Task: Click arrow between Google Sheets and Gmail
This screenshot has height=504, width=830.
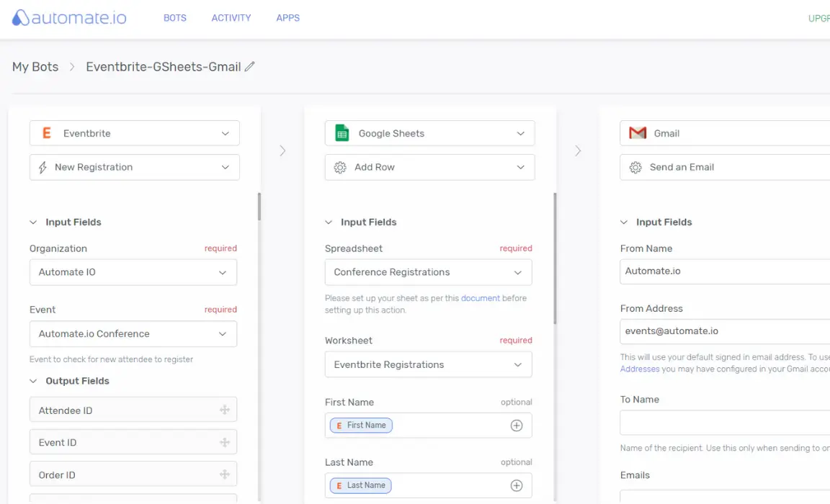Action: (578, 150)
